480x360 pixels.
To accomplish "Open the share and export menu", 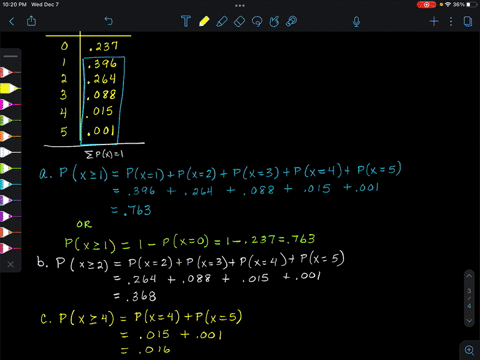I will pyautogui.click(x=31, y=21).
